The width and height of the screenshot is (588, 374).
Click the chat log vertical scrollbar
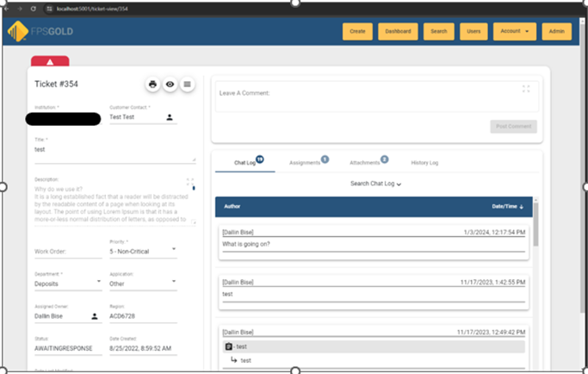pos(535,224)
